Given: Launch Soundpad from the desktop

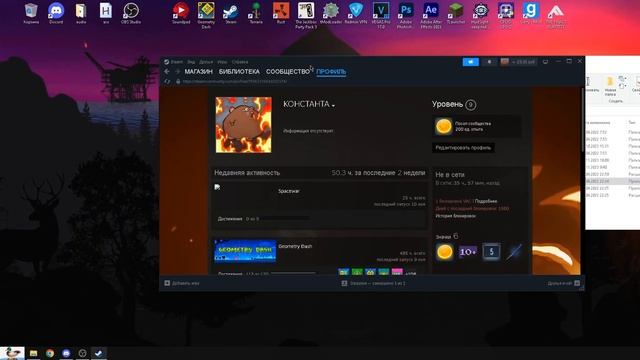Looking at the screenshot, I should pyautogui.click(x=181, y=13).
